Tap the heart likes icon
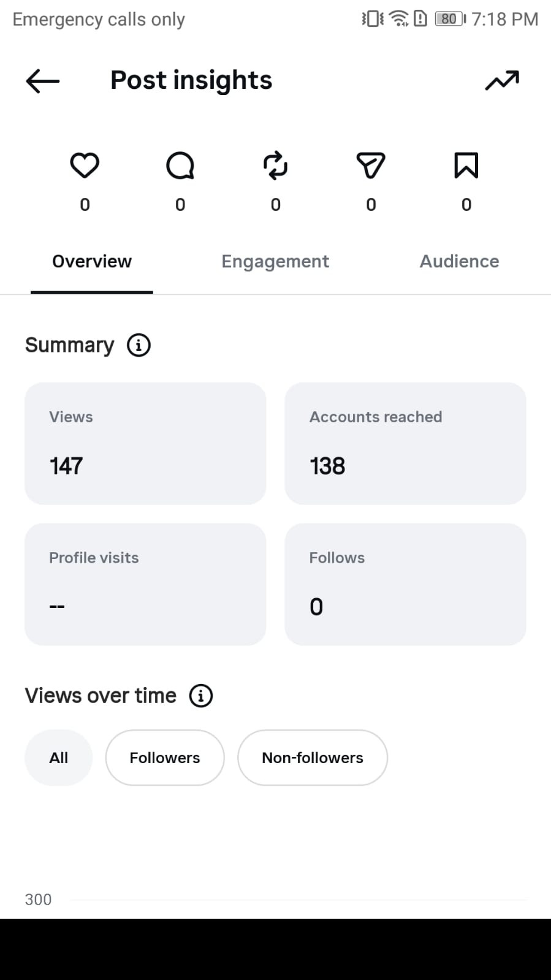The image size is (551, 980). click(85, 165)
